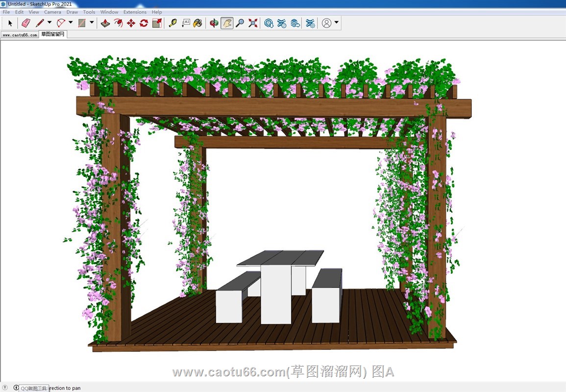Open the Shape tool dropdown arrow
This screenshot has height=392, width=566.
[x=92, y=23]
